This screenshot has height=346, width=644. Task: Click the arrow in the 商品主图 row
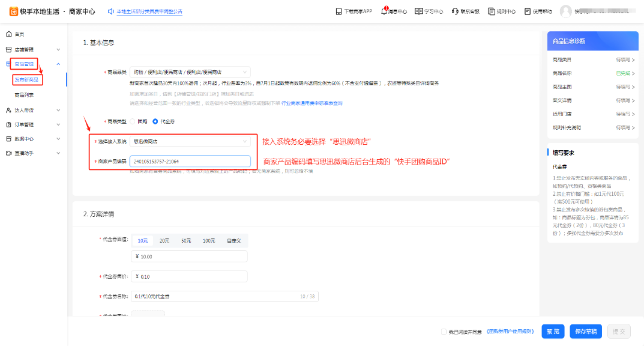[633, 87]
